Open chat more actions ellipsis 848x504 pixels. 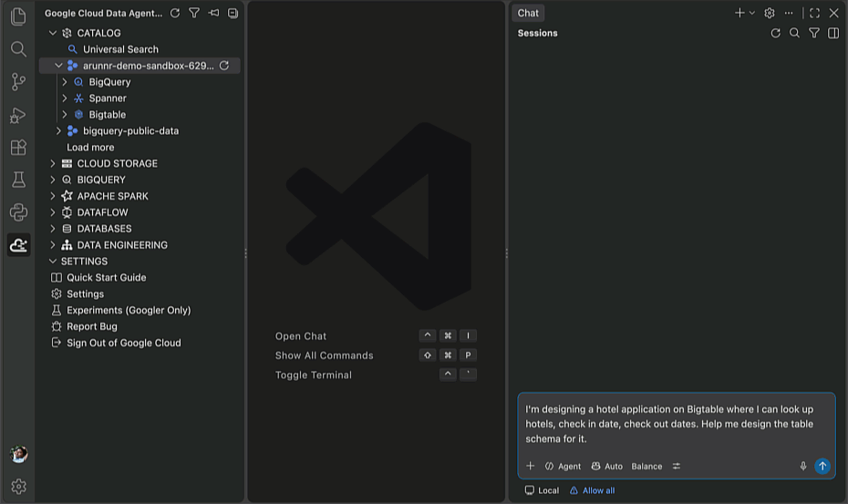point(789,13)
